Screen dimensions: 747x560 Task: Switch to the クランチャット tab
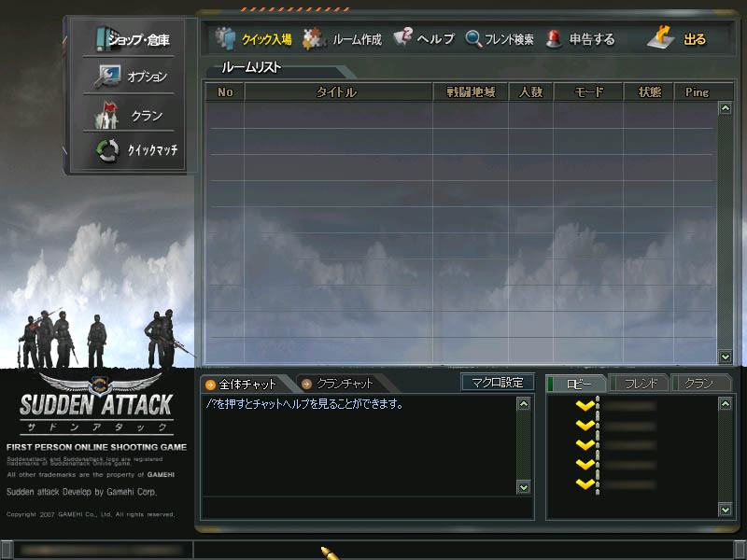345,384
